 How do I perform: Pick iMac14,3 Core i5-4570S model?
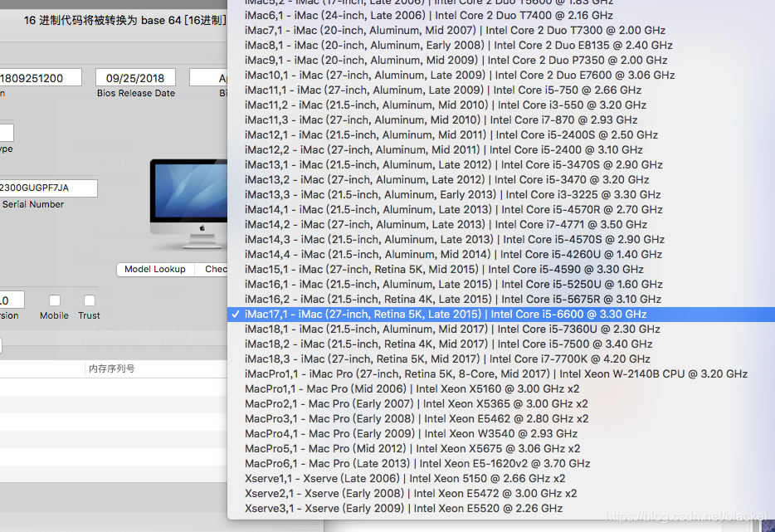pos(501,239)
